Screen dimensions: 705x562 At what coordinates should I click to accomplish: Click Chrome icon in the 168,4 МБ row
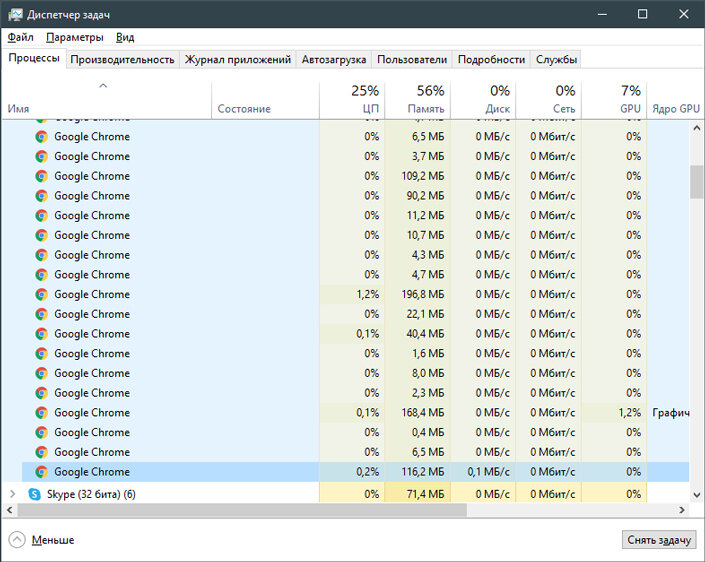coord(41,412)
